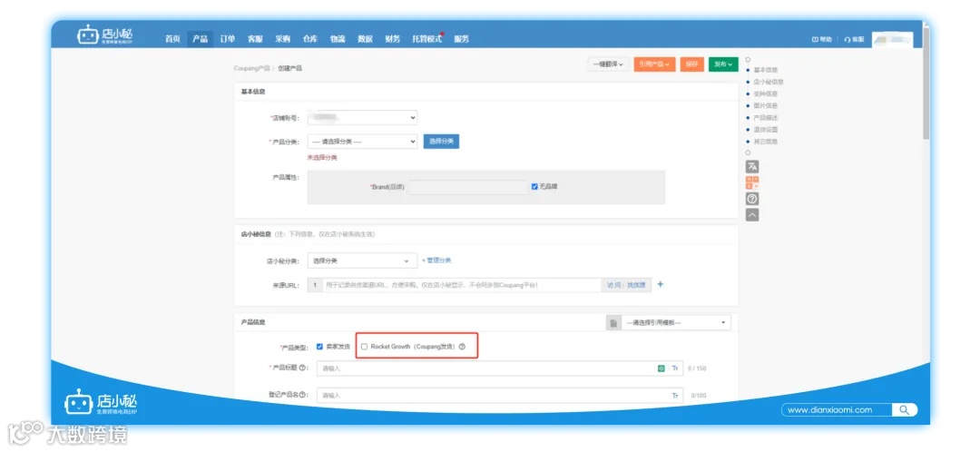Click the + 管理分类 link
The height and width of the screenshot is (452, 980).
coord(436,260)
